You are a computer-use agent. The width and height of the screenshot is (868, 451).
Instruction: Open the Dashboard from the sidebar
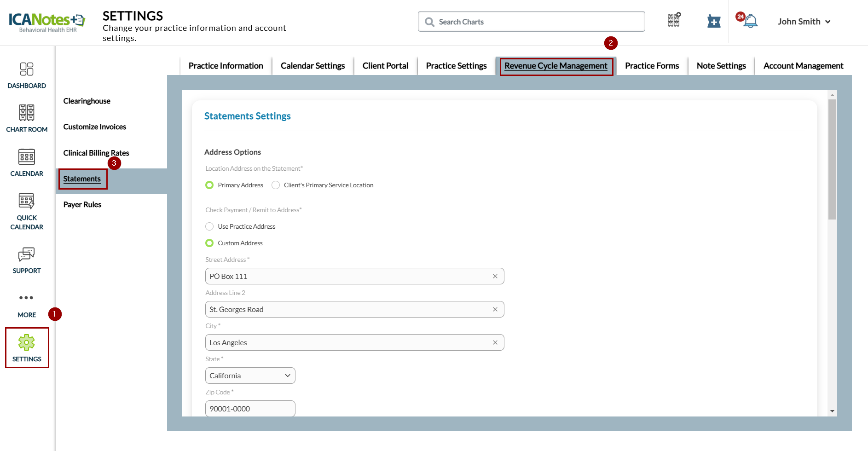[x=27, y=75]
